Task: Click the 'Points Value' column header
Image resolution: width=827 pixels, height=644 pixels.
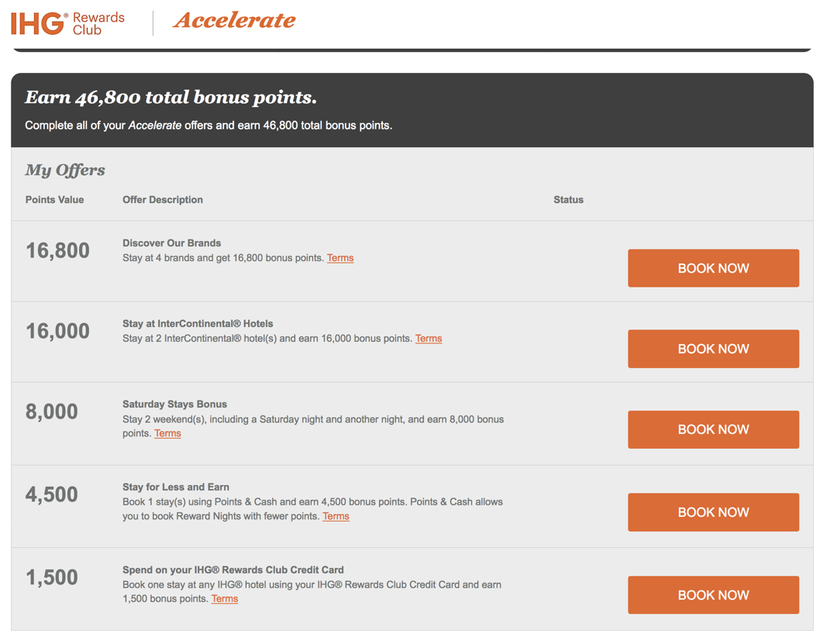Action: [54, 200]
